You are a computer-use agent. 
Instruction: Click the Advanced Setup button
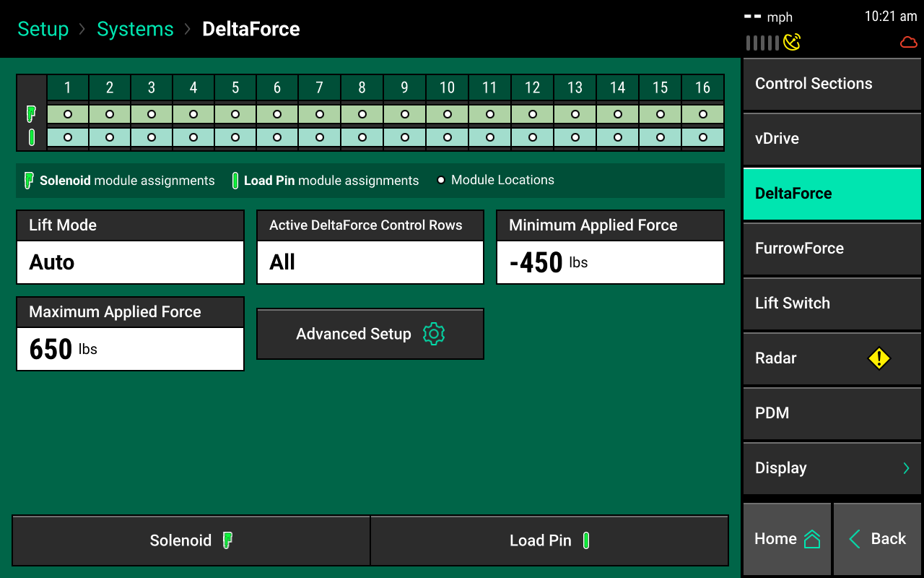(370, 334)
